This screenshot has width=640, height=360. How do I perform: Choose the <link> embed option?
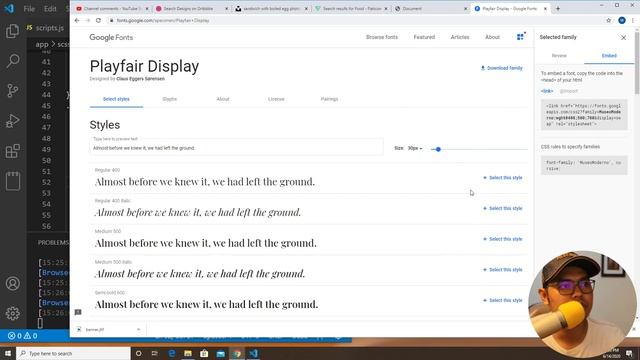tap(547, 91)
